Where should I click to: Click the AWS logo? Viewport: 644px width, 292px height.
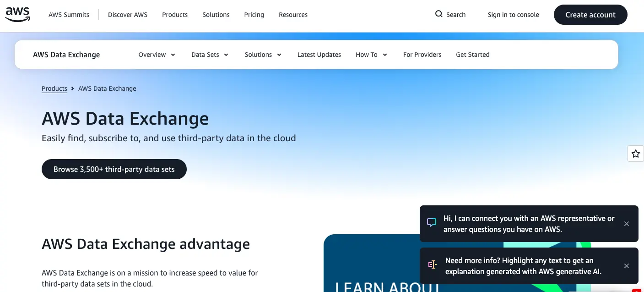(18, 15)
